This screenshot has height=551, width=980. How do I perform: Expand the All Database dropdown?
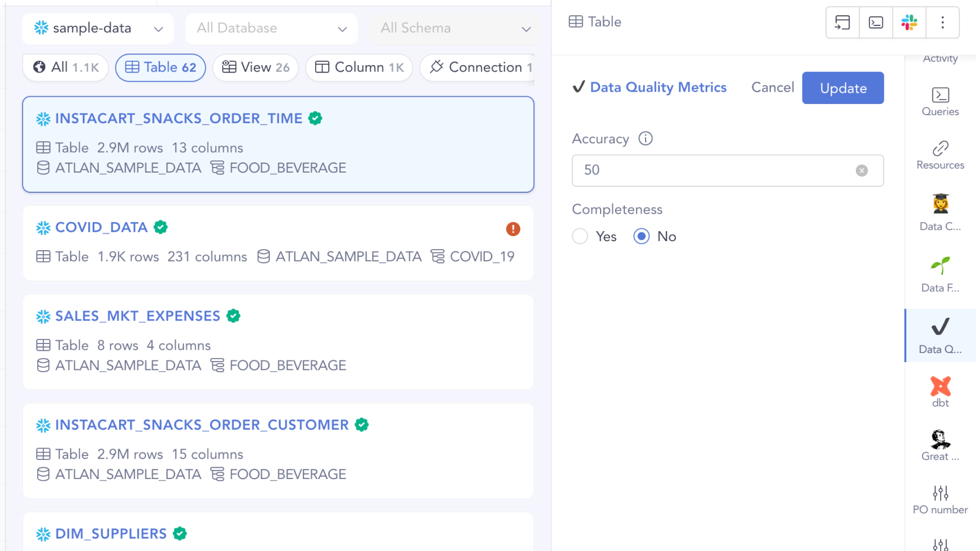(271, 28)
